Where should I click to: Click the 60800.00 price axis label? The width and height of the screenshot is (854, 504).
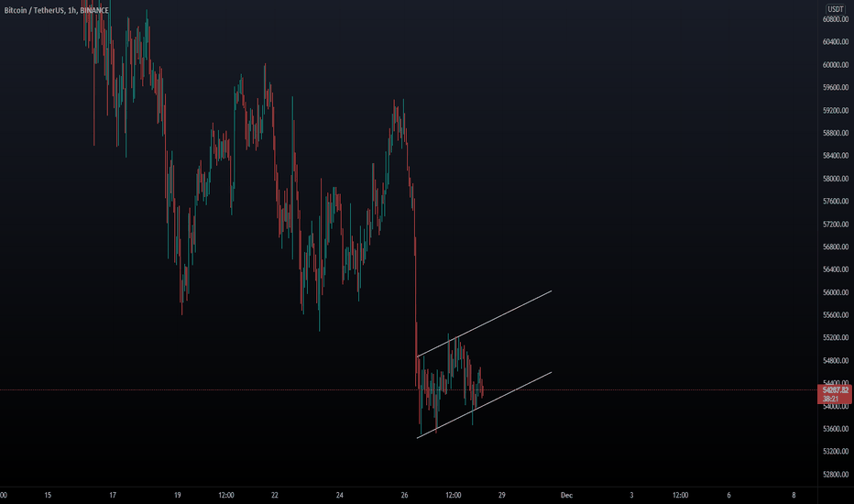[836, 19]
